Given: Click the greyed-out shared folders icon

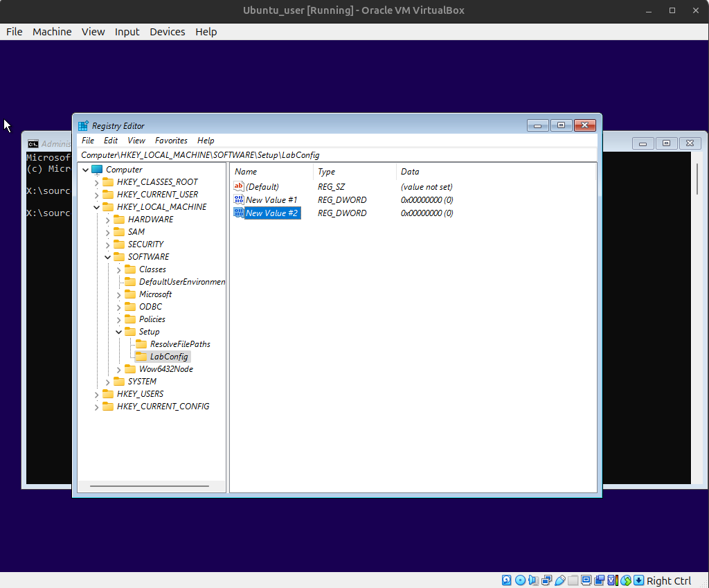Looking at the screenshot, I should pyautogui.click(x=573, y=580).
